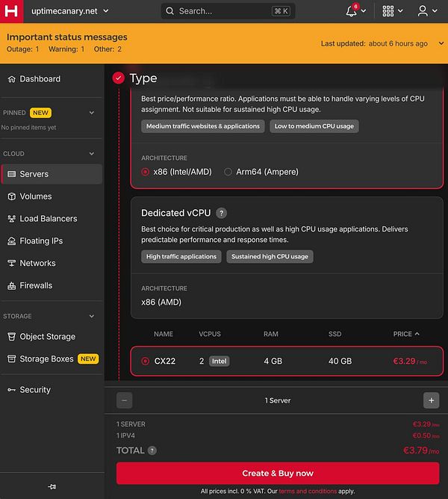
Task: Click the RAM column header
Action: point(271,334)
